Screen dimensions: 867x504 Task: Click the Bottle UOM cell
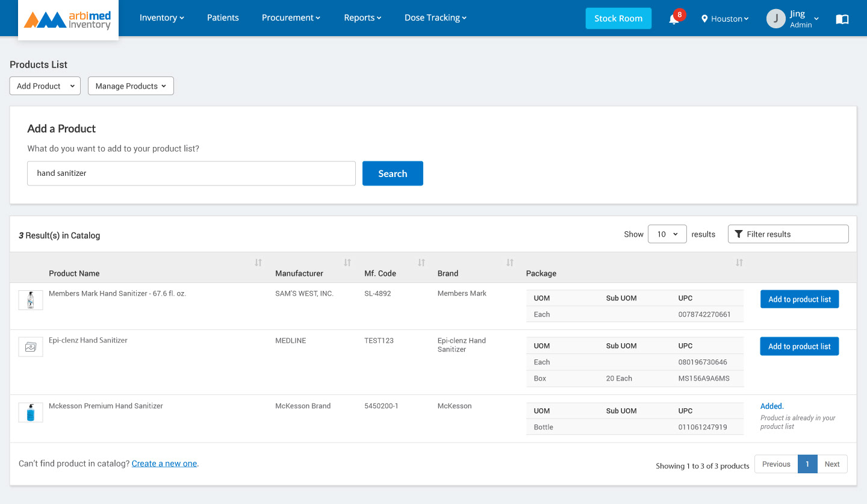tap(544, 428)
